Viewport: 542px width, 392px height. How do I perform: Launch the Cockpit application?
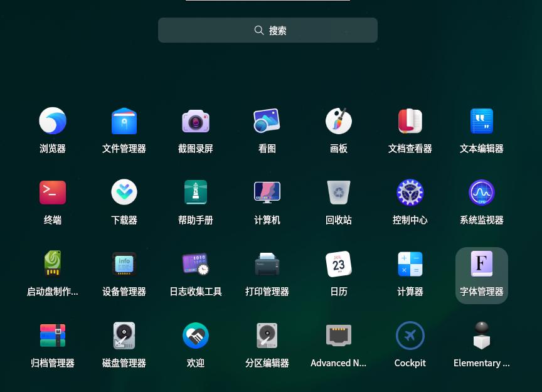(410, 336)
